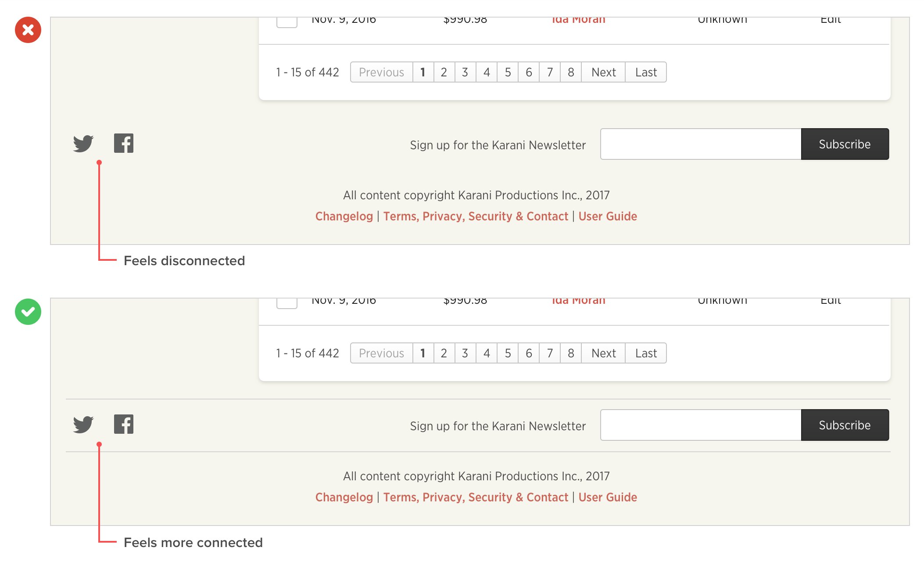
Task: Go to page 4 in the bottom example pagination
Action: coord(487,353)
